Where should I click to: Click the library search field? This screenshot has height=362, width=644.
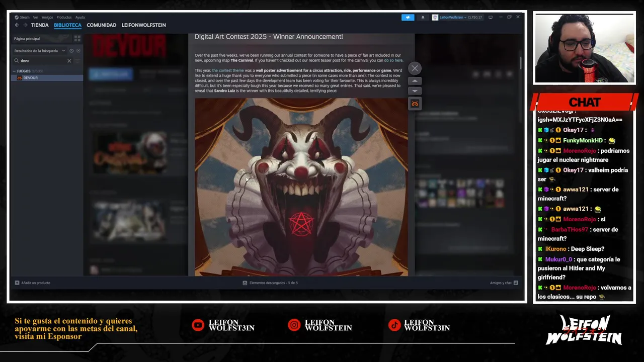[x=42, y=61]
